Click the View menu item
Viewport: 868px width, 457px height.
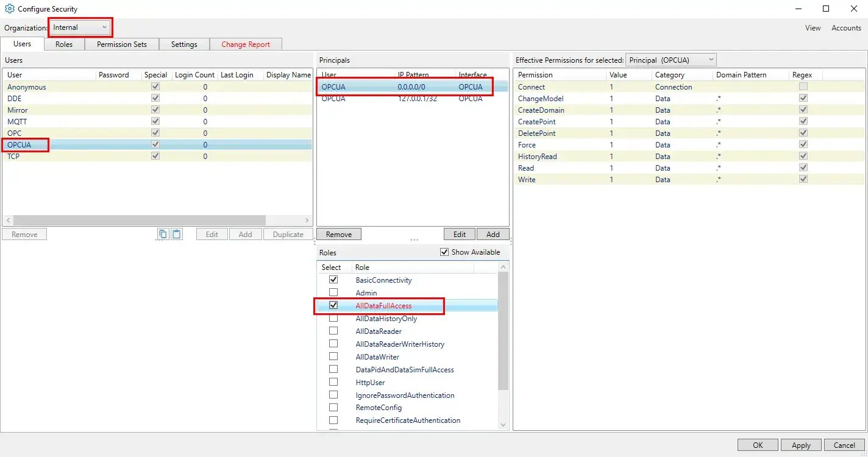click(813, 27)
